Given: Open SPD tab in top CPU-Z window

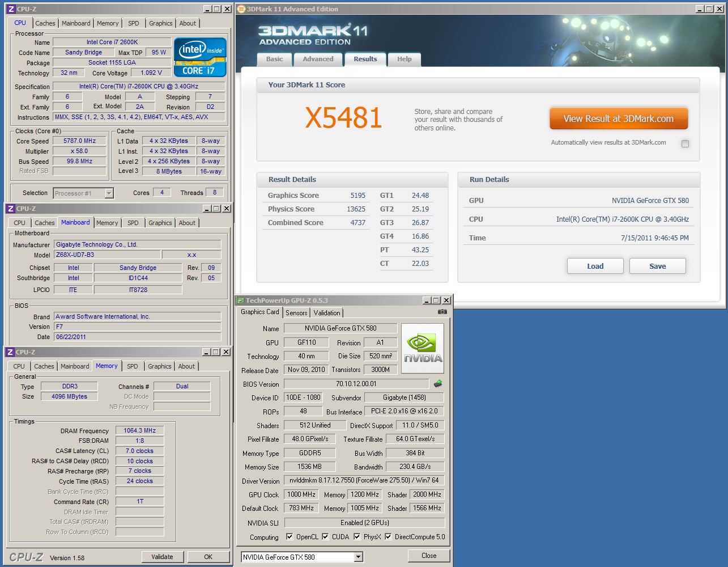Looking at the screenshot, I should coord(134,23).
